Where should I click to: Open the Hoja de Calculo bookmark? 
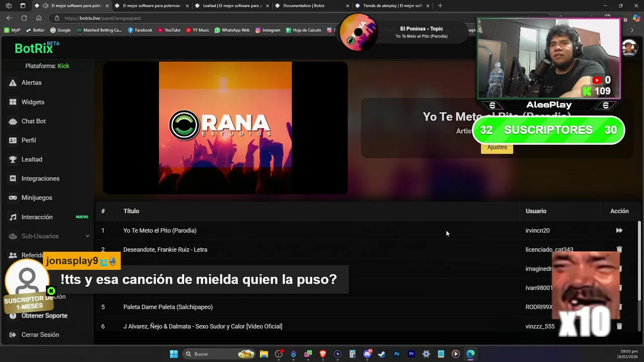(303, 30)
